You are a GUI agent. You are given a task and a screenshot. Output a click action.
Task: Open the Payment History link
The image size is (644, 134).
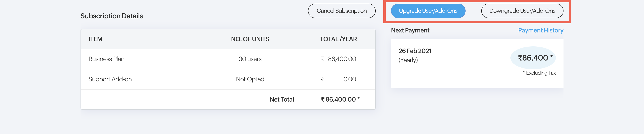click(x=540, y=30)
